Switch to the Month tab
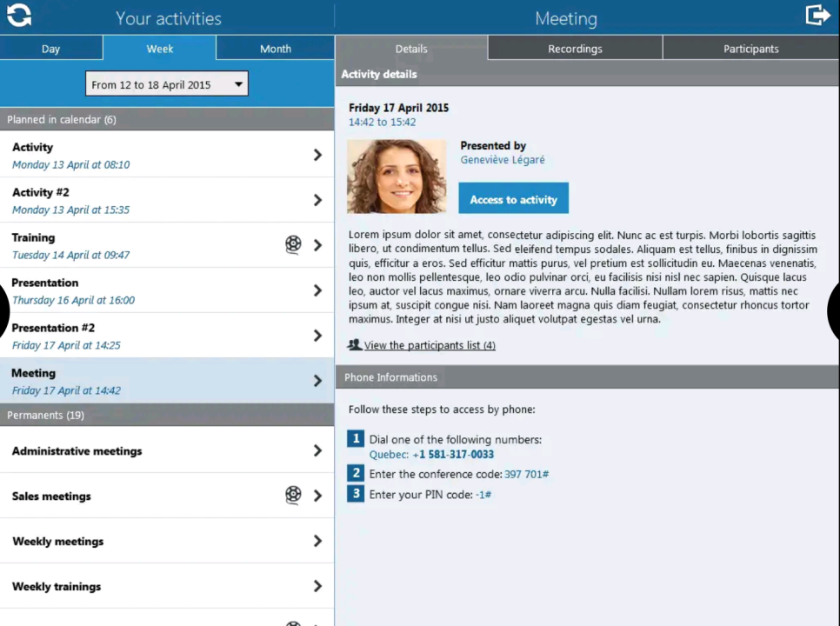 pyautogui.click(x=276, y=48)
